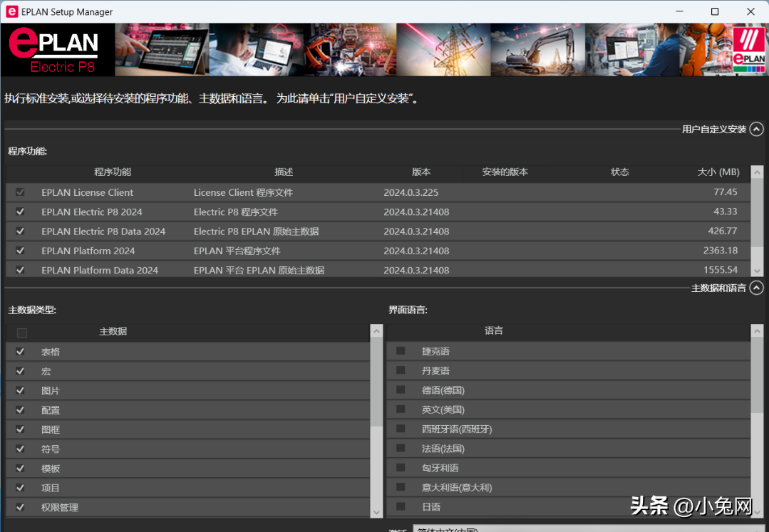Image resolution: width=769 pixels, height=532 pixels.
Task: Uncheck EPLAN Electric P8 2024 component
Action: 20,212
